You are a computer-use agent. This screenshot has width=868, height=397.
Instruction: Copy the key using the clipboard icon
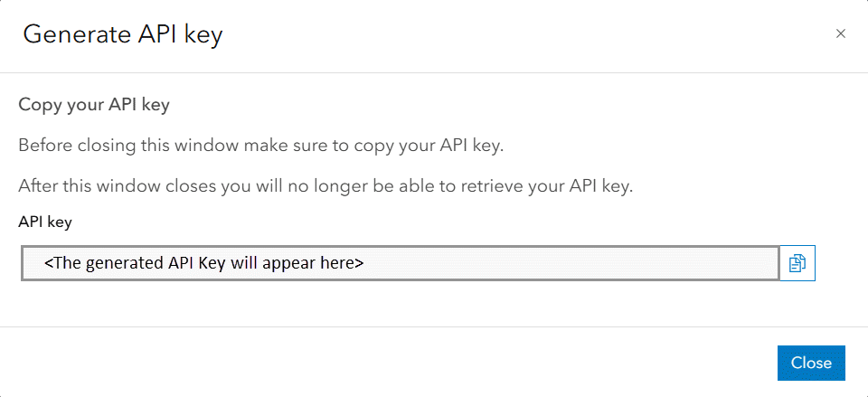(797, 263)
